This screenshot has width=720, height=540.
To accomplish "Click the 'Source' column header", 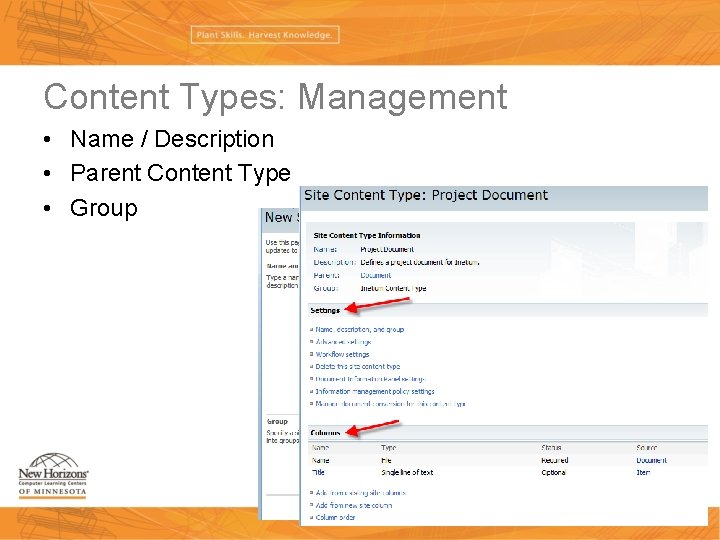I will tap(647, 448).
